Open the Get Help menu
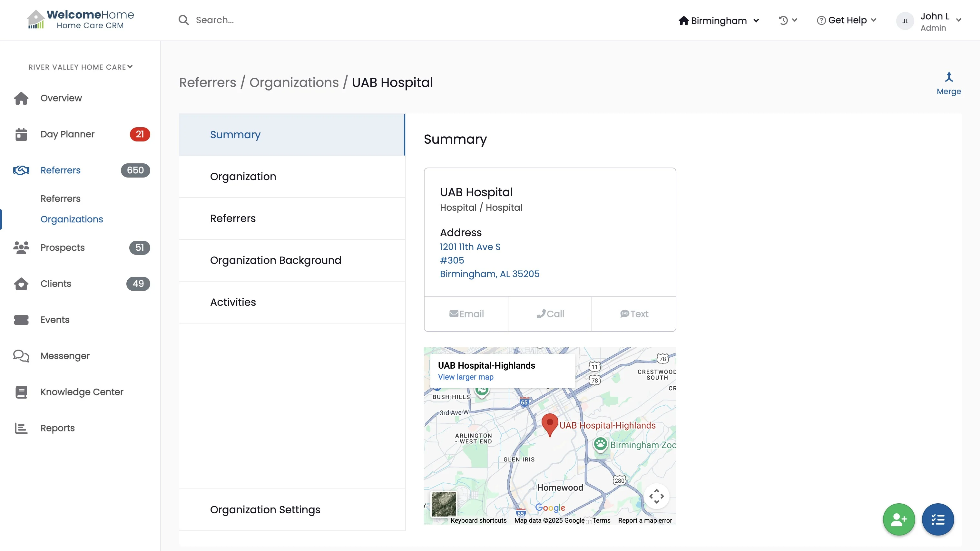 [847, 20]
